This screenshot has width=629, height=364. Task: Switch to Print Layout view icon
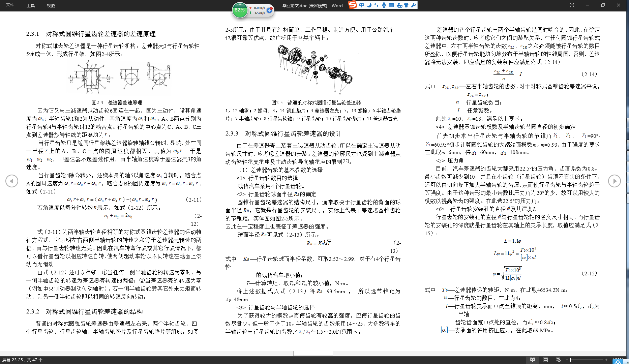[545, 360]
